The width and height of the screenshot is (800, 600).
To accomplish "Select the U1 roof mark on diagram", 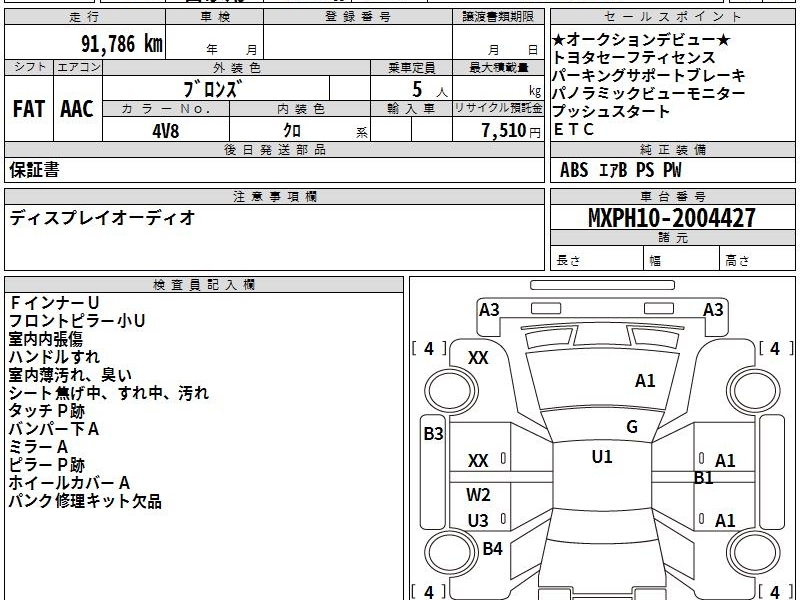I will tap(602, 457).
